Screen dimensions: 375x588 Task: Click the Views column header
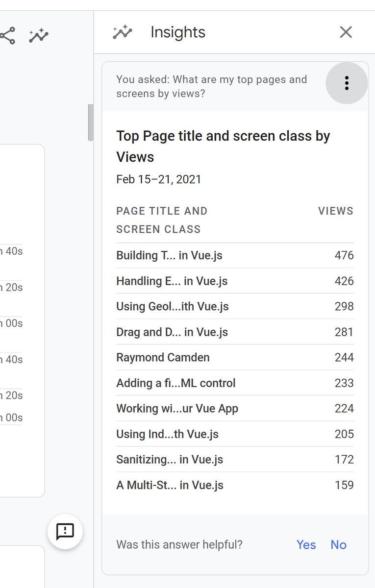336,211
